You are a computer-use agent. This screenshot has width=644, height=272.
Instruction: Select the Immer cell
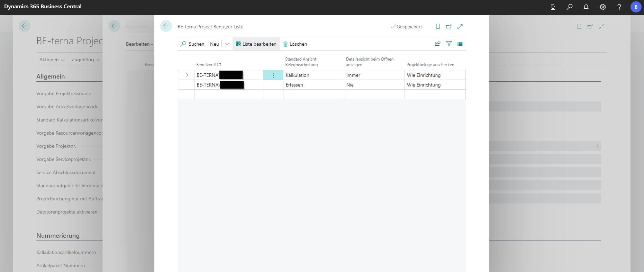[x=374, y=75]
